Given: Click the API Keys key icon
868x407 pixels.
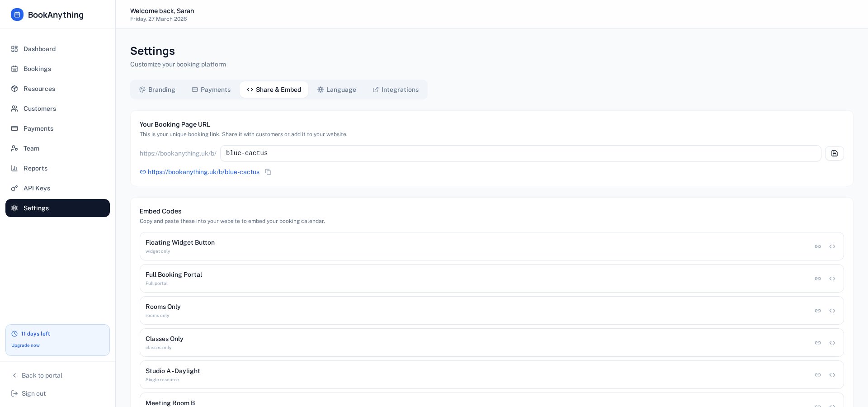Looking at the screenshot, I should tap(14, 188).
